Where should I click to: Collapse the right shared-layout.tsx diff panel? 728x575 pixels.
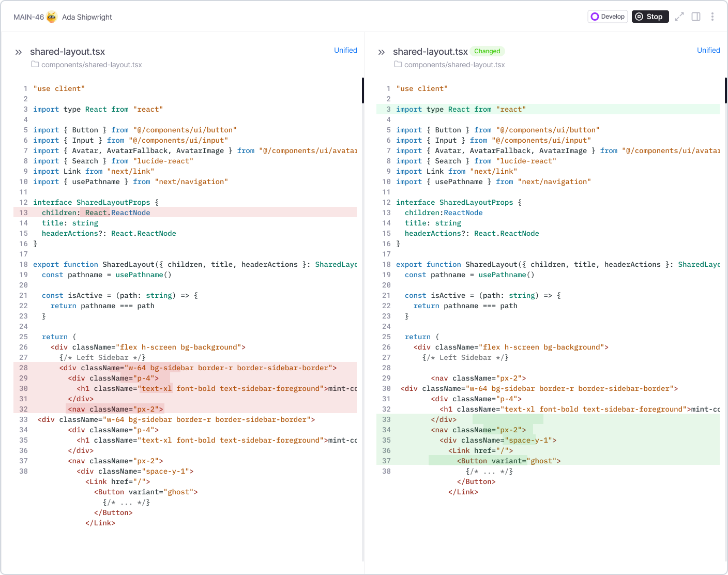382,52
